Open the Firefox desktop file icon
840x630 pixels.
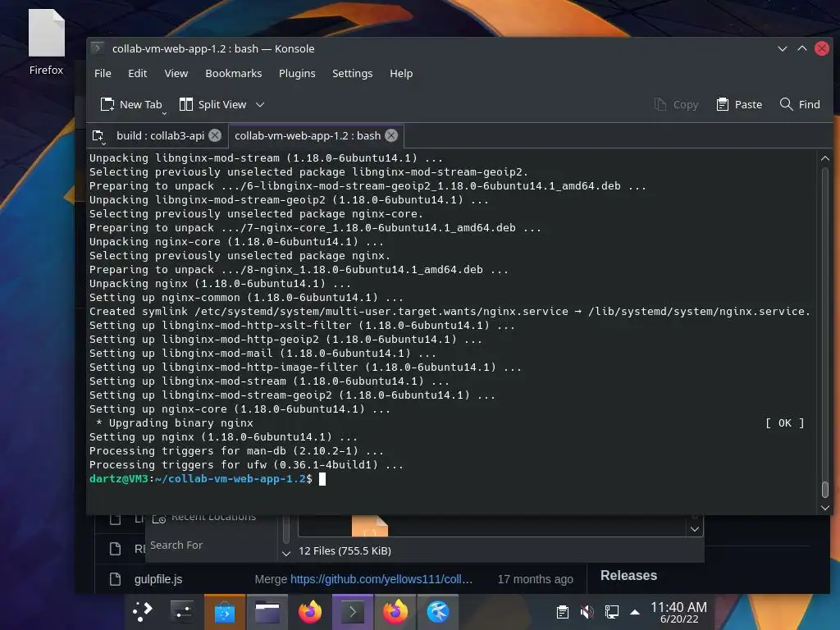pos(47,43)
